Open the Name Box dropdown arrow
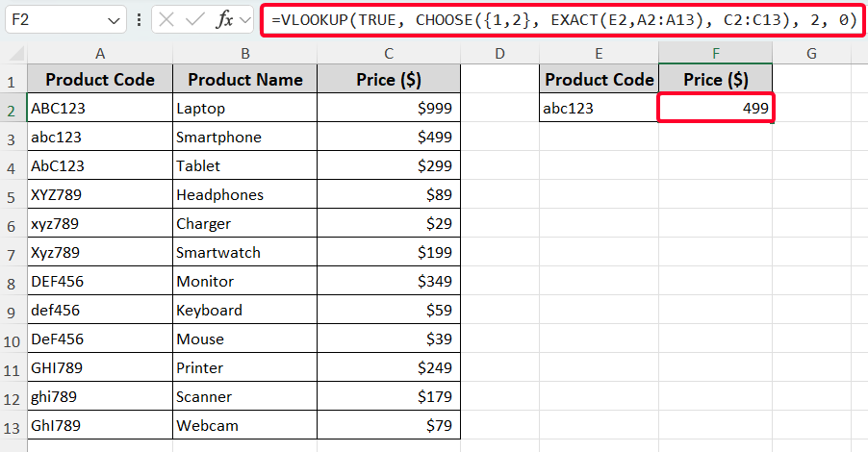 (x=115, y=19)
